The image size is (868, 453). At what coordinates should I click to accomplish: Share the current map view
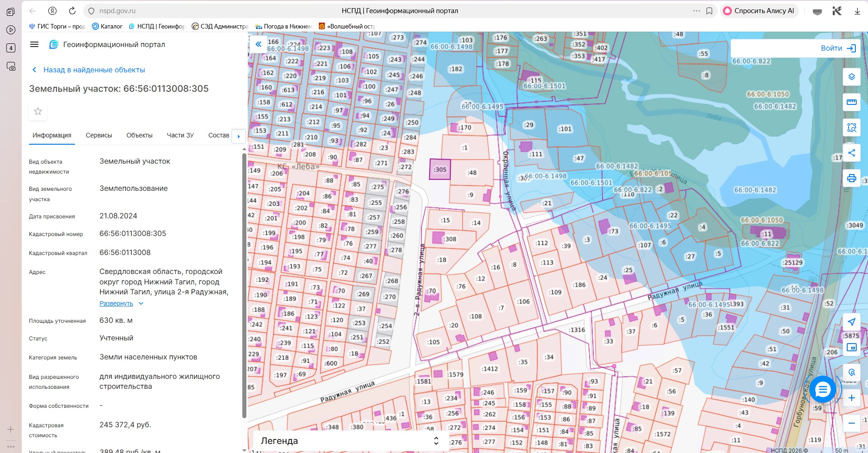tap(851, 153)
